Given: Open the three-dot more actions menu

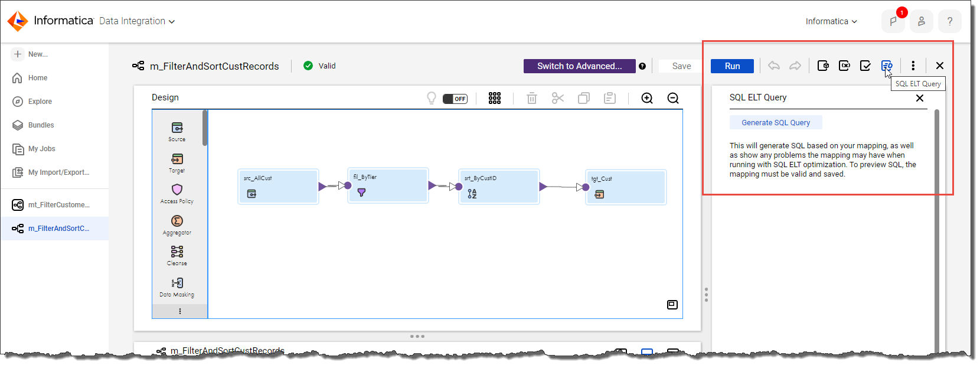Looking at the screenshot, I should click(x=913, y=66).
